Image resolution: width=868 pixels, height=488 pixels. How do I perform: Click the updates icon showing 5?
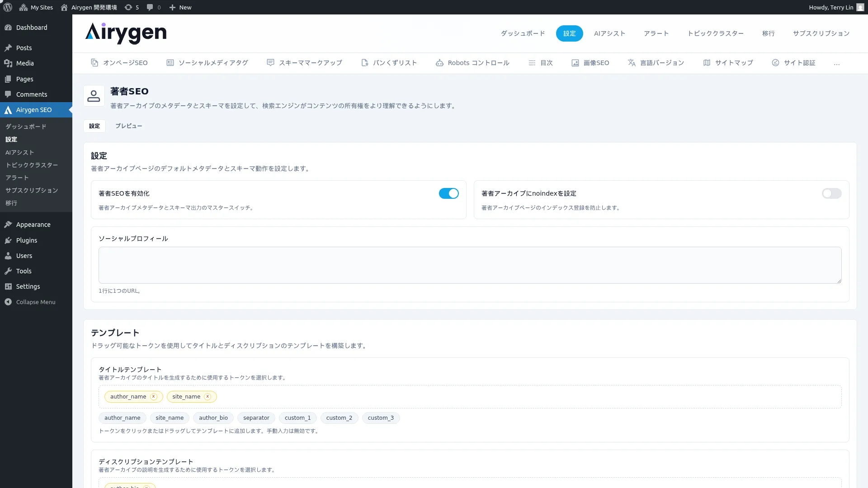coord(132,7)
